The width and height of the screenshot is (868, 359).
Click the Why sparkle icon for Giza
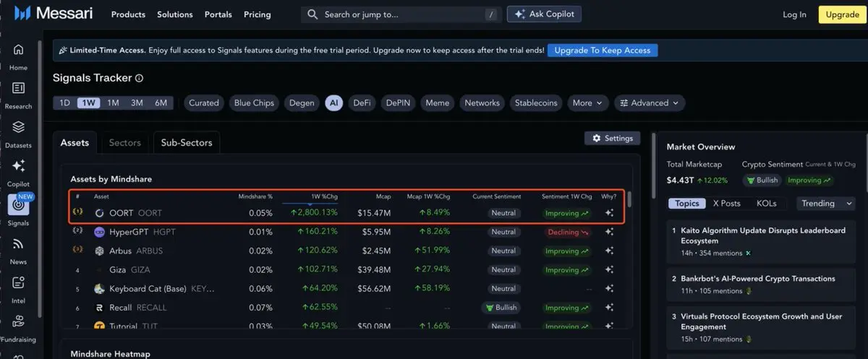(610, 269)
